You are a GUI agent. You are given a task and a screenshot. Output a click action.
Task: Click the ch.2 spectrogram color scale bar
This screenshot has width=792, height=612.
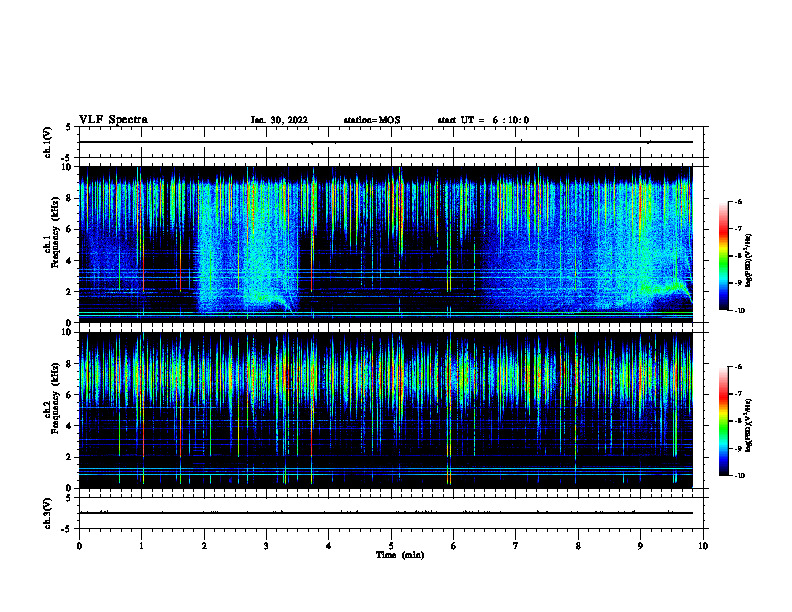pos(724,421)
